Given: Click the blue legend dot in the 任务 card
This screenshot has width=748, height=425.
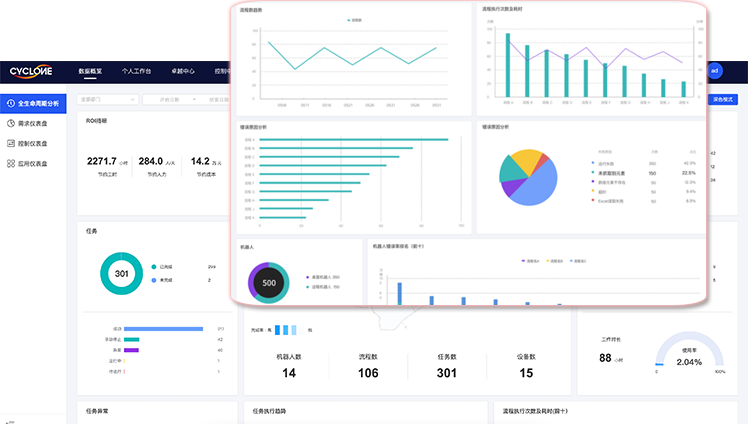Looking at the screenshot, I should tap(154, 280).
